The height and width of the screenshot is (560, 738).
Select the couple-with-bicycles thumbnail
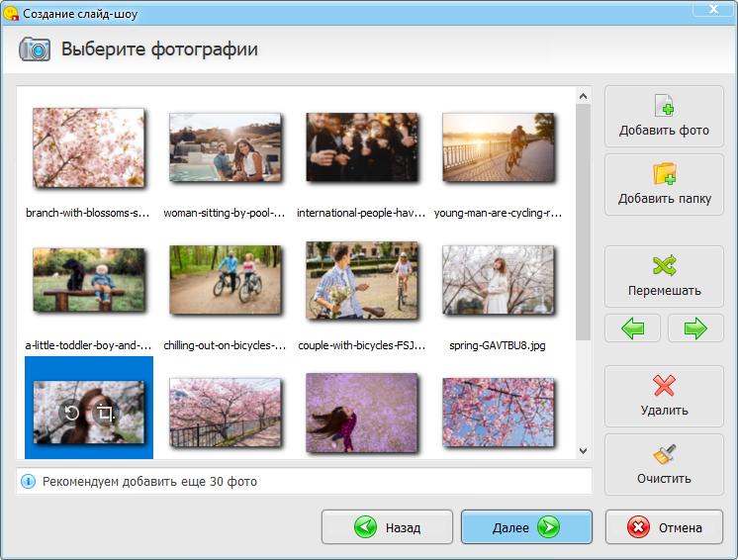[x=362, y=280]
